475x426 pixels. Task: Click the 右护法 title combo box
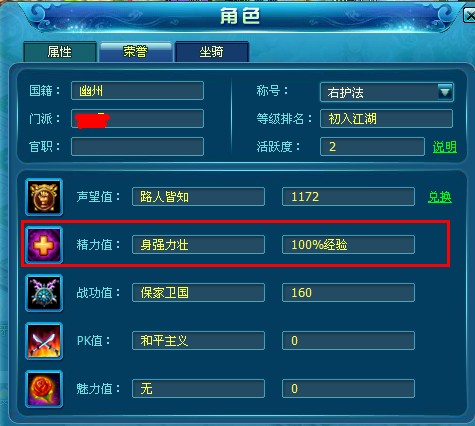pos(386,92)
